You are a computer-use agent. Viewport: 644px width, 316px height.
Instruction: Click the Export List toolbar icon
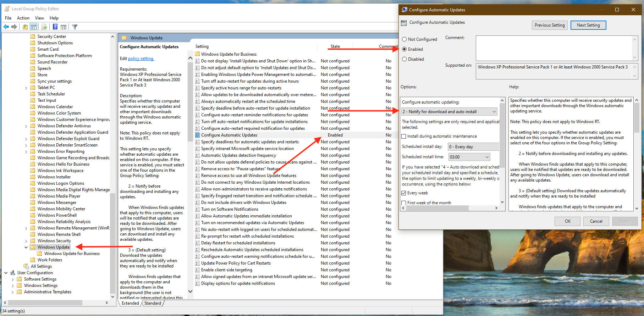coord(44,27)
